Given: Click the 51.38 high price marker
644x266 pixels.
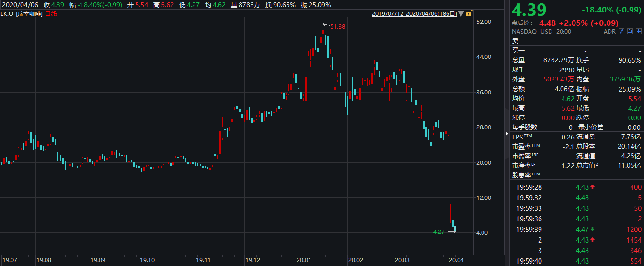Looking at the screenshot, I should pos(337,27).
